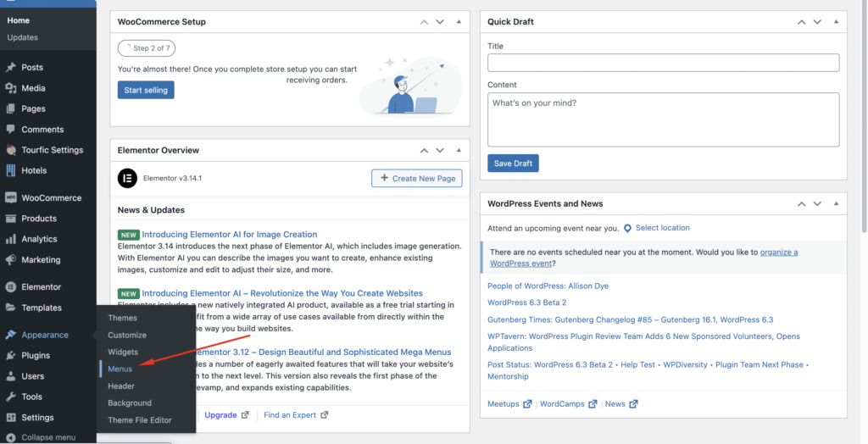Click the Analytics bar chart icon
Image resolution: width=868 pixels, height=444 pixels.
pos(10,239)
